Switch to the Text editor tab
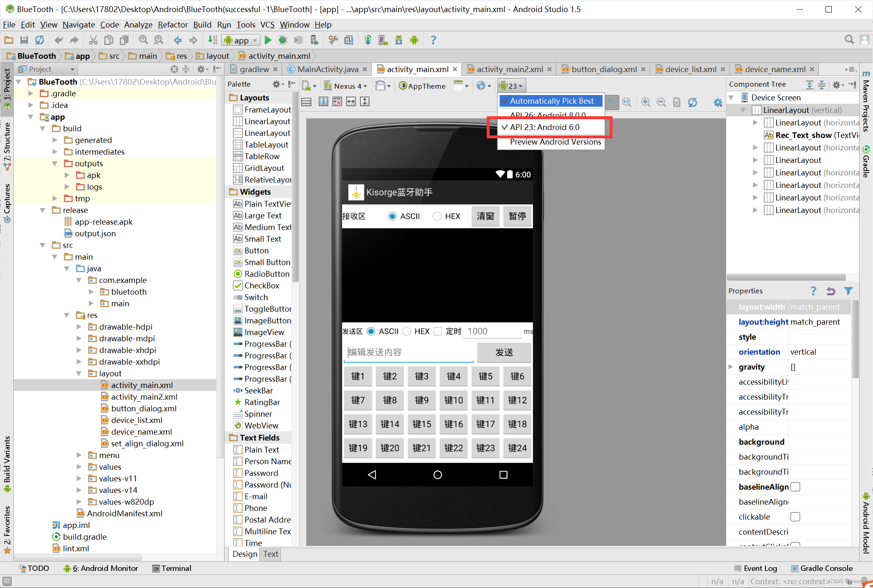 click(270, 554)
